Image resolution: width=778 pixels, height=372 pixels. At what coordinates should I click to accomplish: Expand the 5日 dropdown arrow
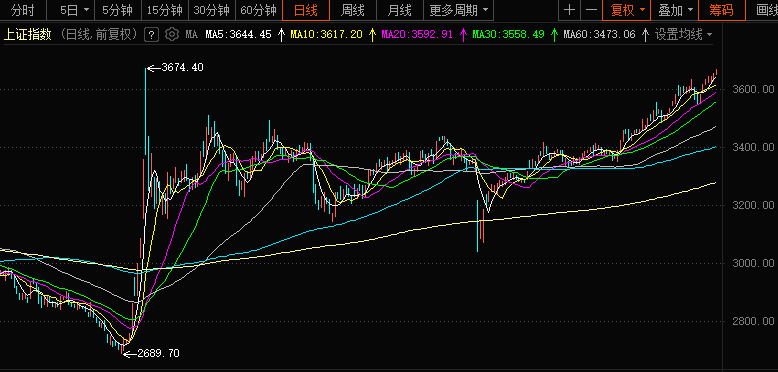click(x=87, y=10)
